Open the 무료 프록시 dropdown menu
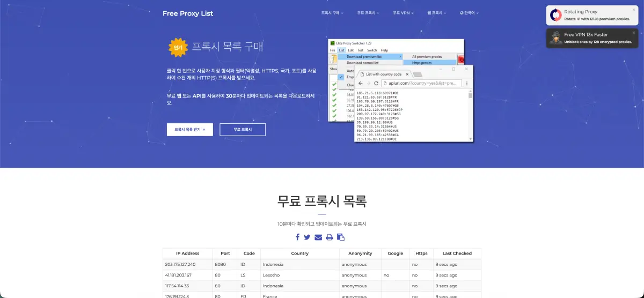The width and height of the screenshot is (644, 298). 368,13
